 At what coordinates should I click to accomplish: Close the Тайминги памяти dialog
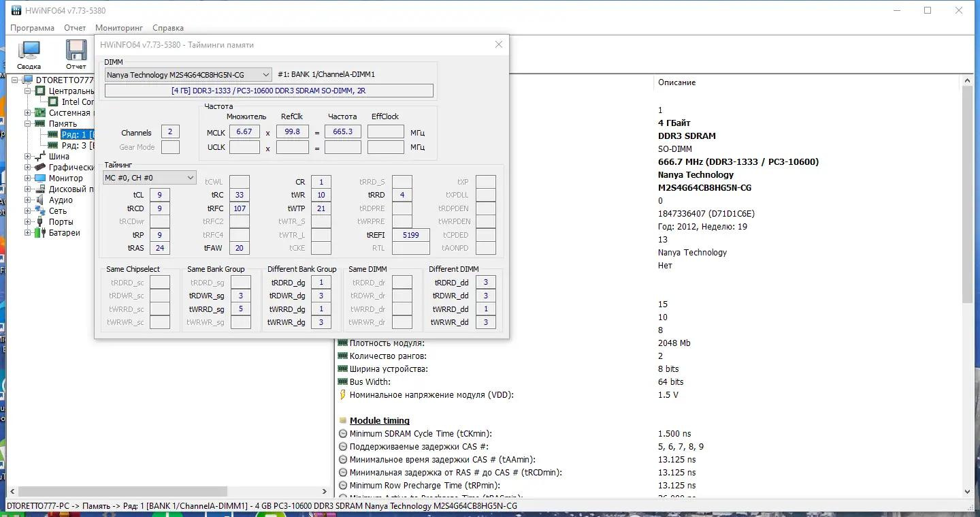pyautogui.click(x=498, y=44)
